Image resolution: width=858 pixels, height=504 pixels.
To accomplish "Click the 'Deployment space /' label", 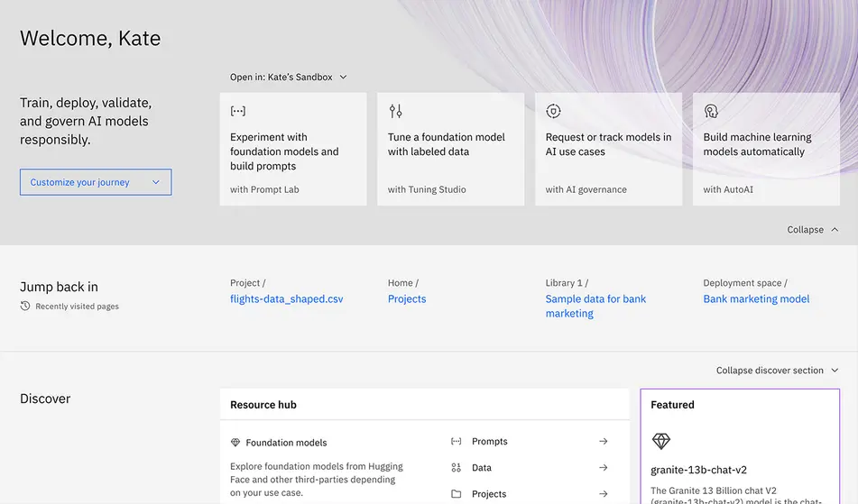I will coord(744,282).
